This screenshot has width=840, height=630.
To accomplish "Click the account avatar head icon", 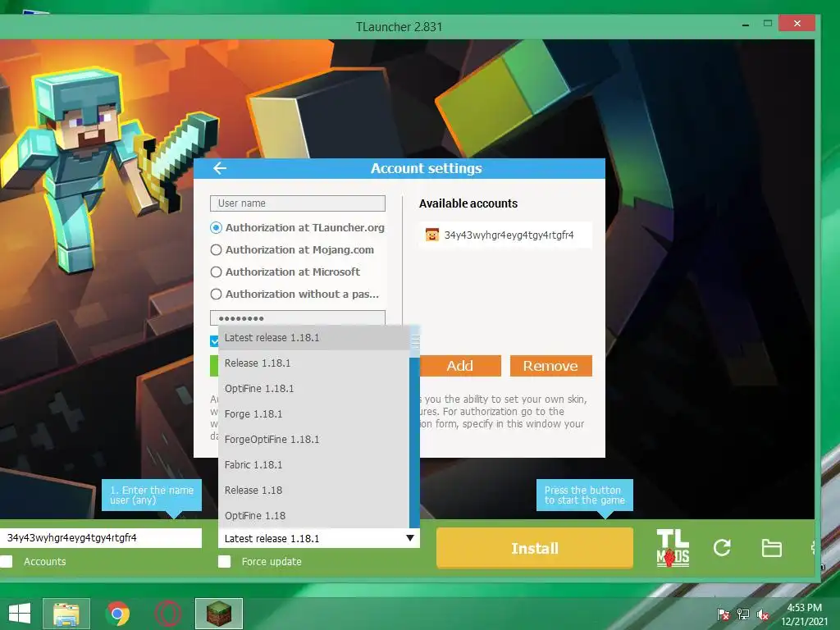I will 431,235.
